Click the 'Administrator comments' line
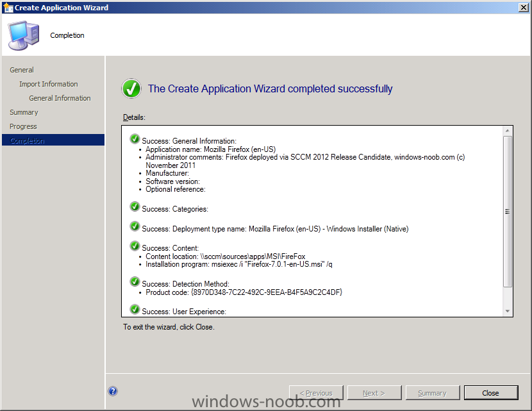 point(305,157)
